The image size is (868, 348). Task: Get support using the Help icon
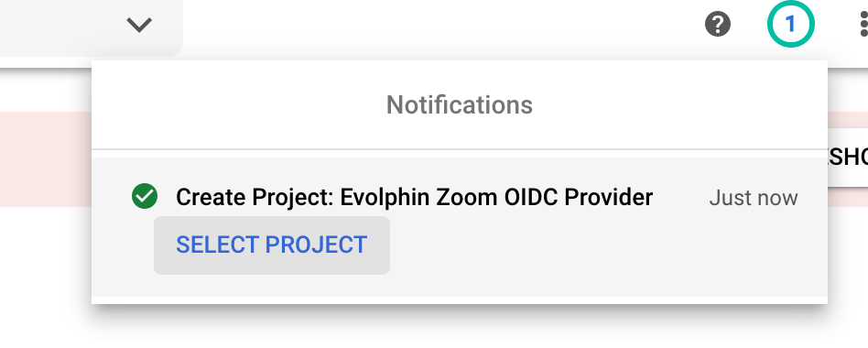tap(718, 25)
